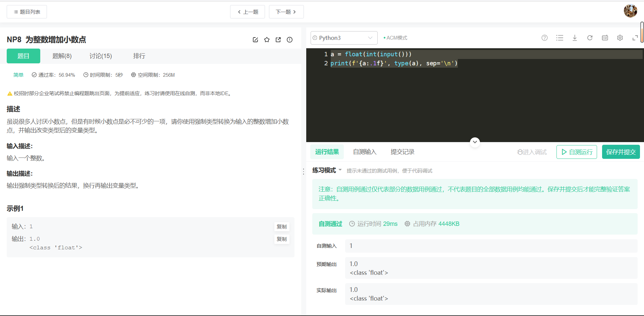
Task: Click the report exclamation icon
Action: [x=289, y=40]
